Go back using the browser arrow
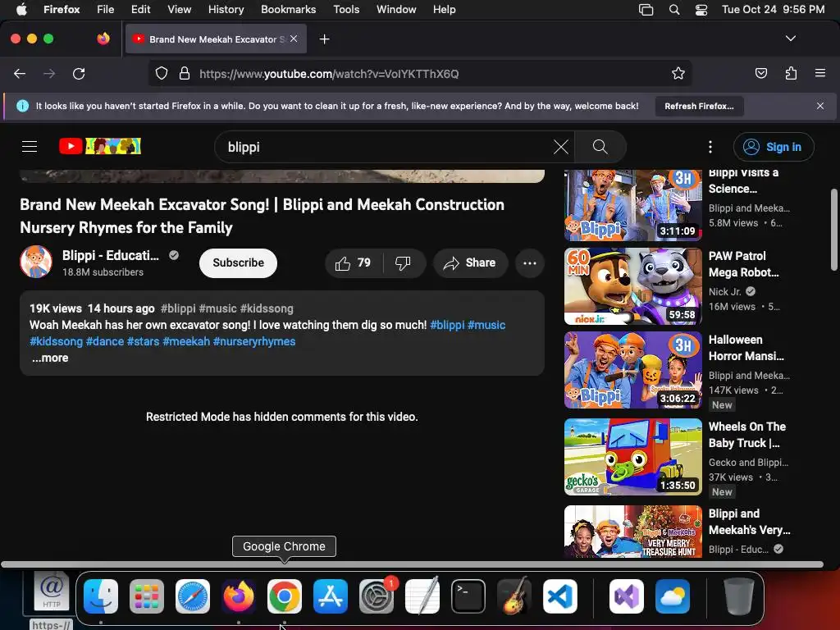Image resolution: width=840 pixels, height=630 pixels. pos(20,74)
